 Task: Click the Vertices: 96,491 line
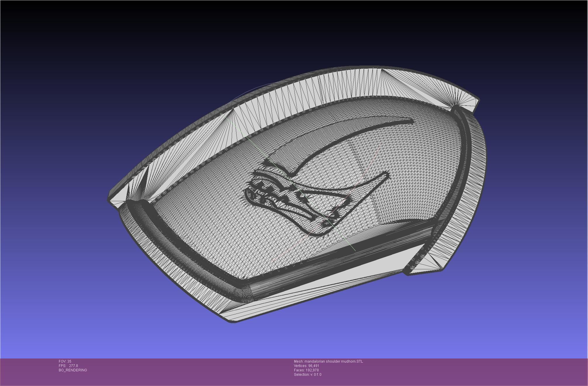307,366
